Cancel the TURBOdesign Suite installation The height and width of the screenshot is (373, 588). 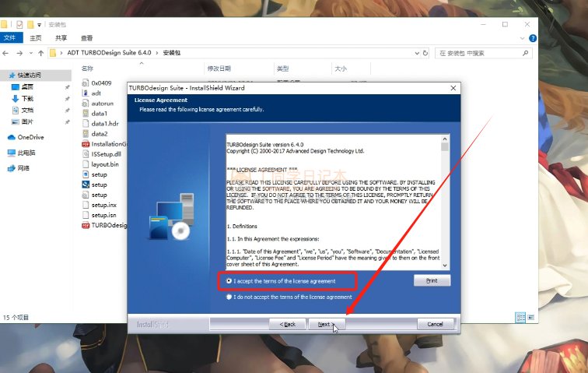tap(435, 324)
